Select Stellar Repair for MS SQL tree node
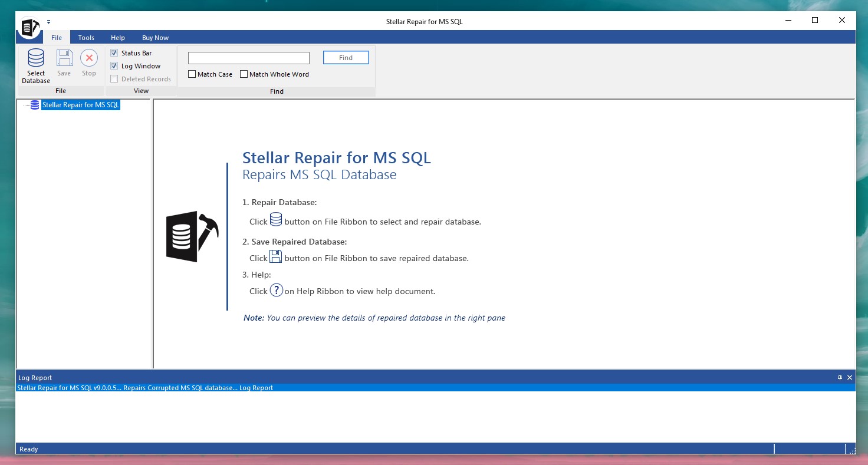Viewport: 868px width, 465px height. point(81,105)
